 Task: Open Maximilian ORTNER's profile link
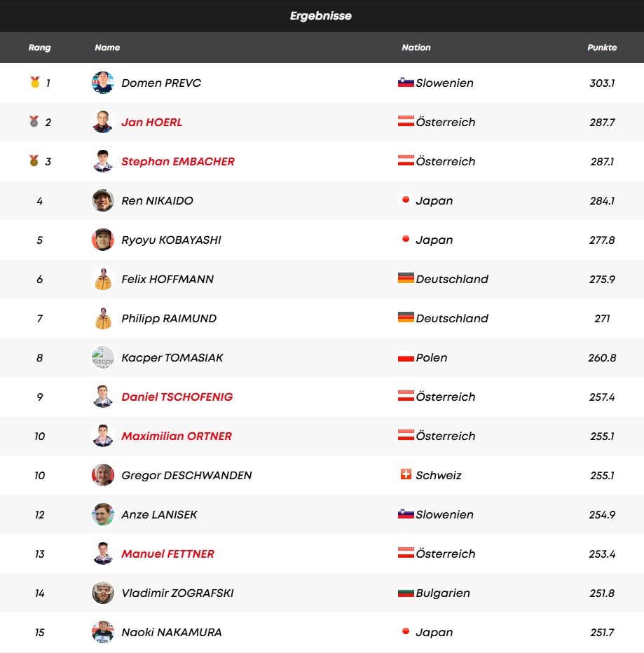[x=177, y=436]
